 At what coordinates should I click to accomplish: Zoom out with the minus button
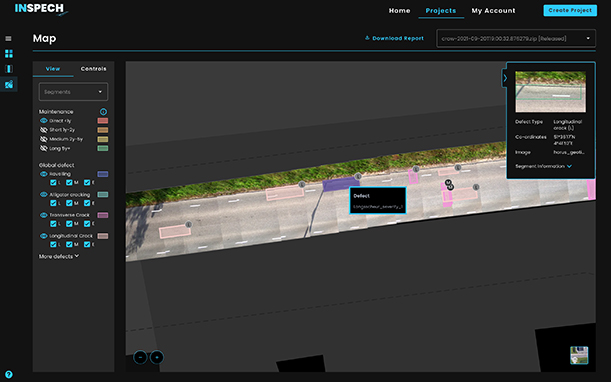tap(140, 357)
